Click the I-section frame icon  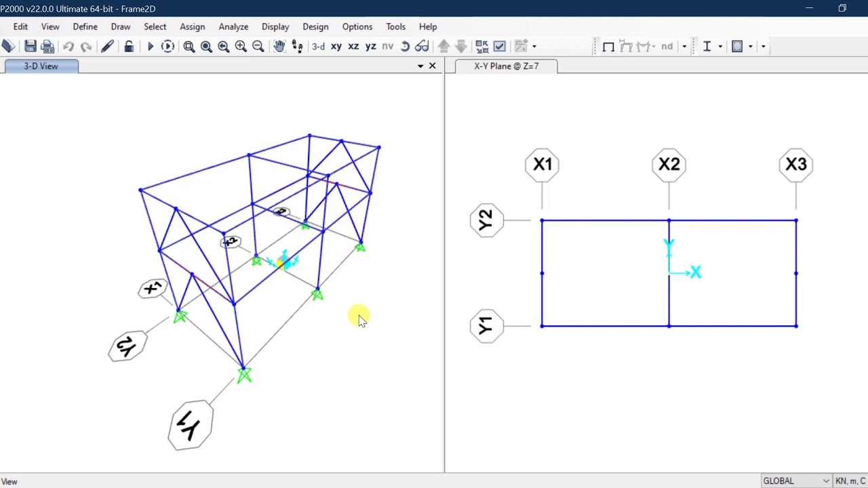pyautogui.click(x=707, y=46)
